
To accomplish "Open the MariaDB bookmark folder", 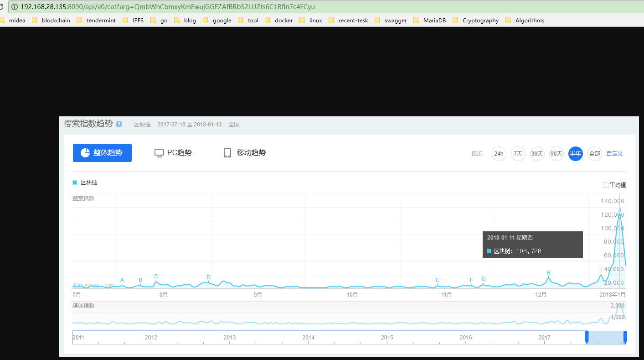I will click(x=430, y=20).
